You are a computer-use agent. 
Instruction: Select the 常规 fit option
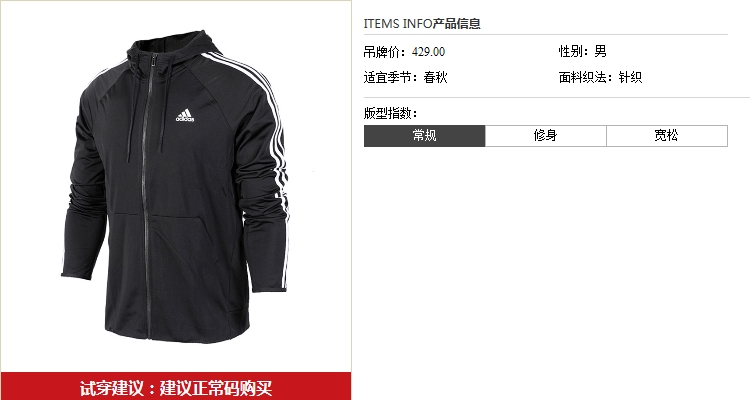point(424,136)
